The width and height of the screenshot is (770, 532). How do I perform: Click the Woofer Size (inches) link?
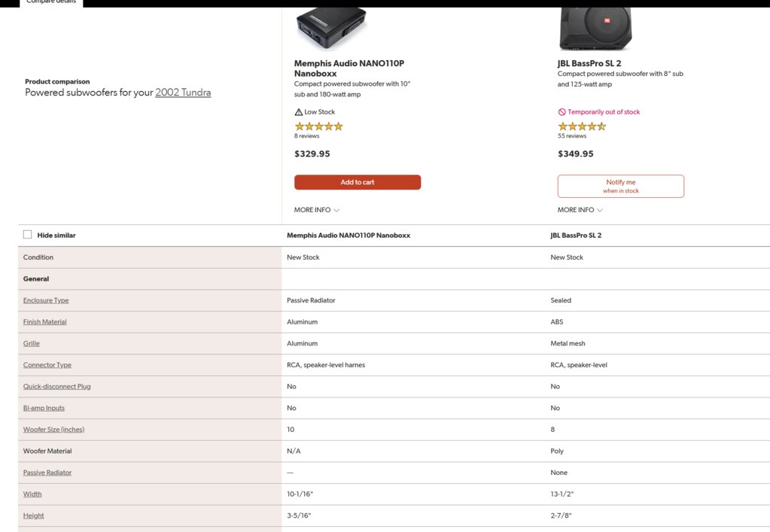(53, 430)
